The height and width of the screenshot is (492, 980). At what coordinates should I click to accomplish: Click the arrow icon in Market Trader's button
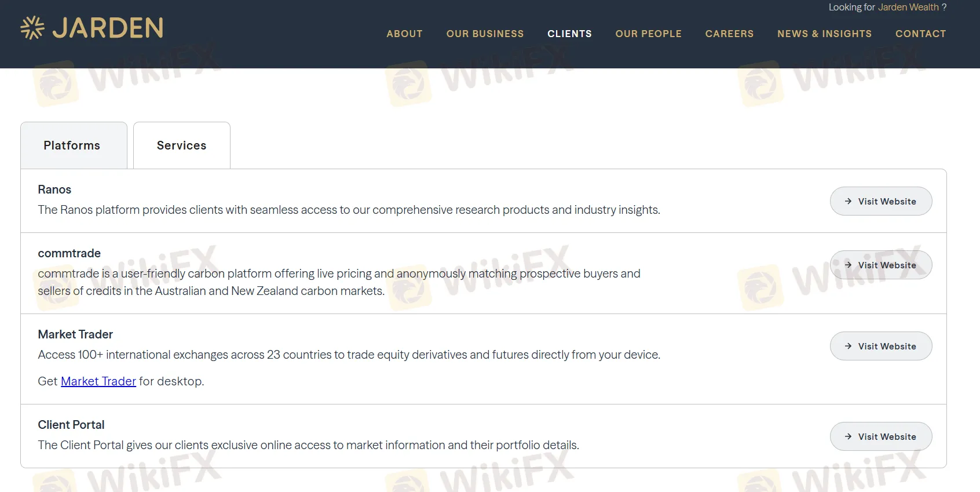(x=848, y=346)
